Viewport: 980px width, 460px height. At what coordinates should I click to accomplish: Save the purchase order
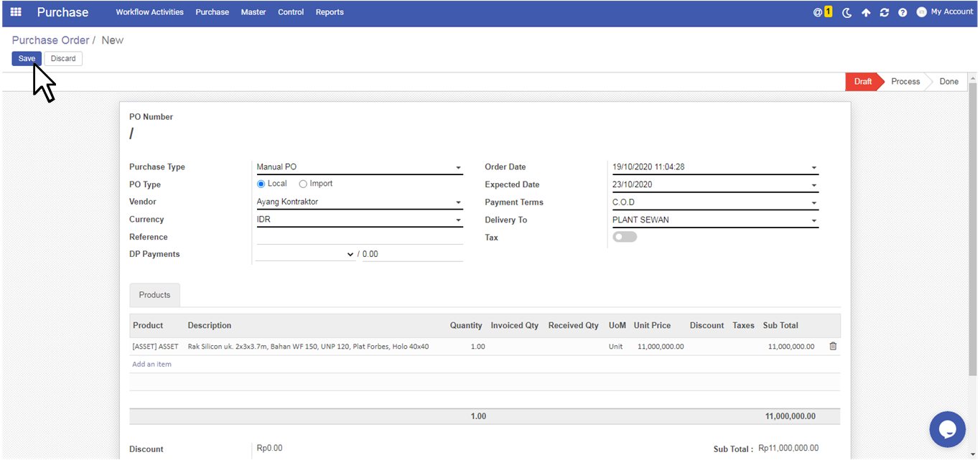(x=27, y=59)
